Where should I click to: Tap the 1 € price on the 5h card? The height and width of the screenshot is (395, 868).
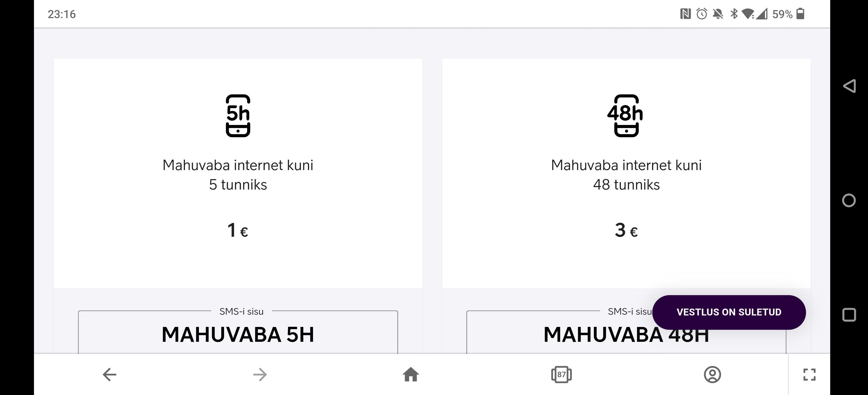pyautogui.click(x=238, y=230)
